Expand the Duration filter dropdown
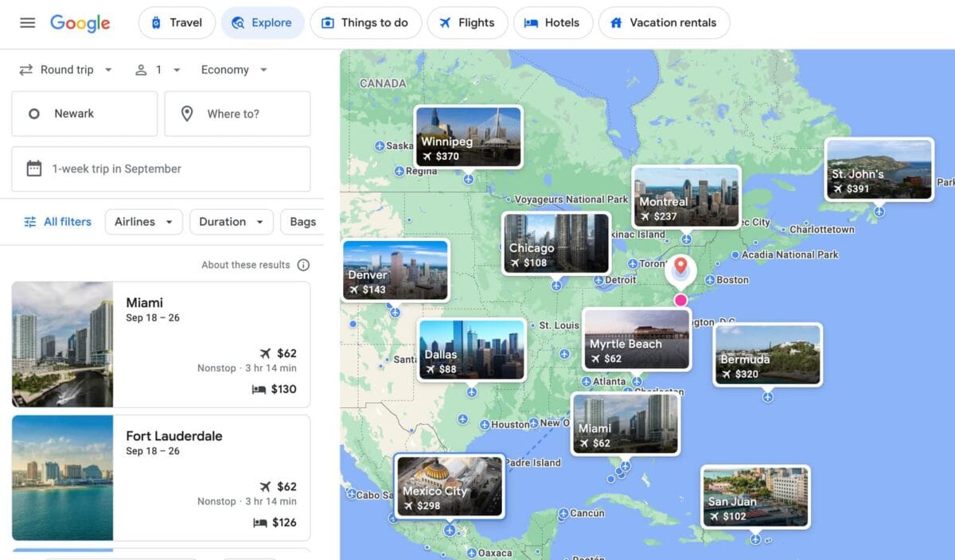Screen dimensions: 955x560 (x=232, y=222)
